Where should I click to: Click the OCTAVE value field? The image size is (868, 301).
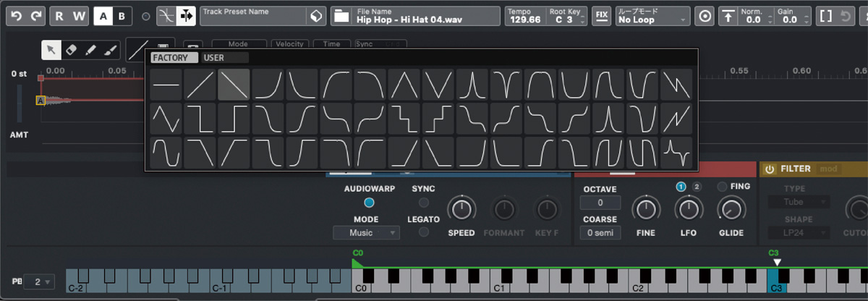point(600,203)
